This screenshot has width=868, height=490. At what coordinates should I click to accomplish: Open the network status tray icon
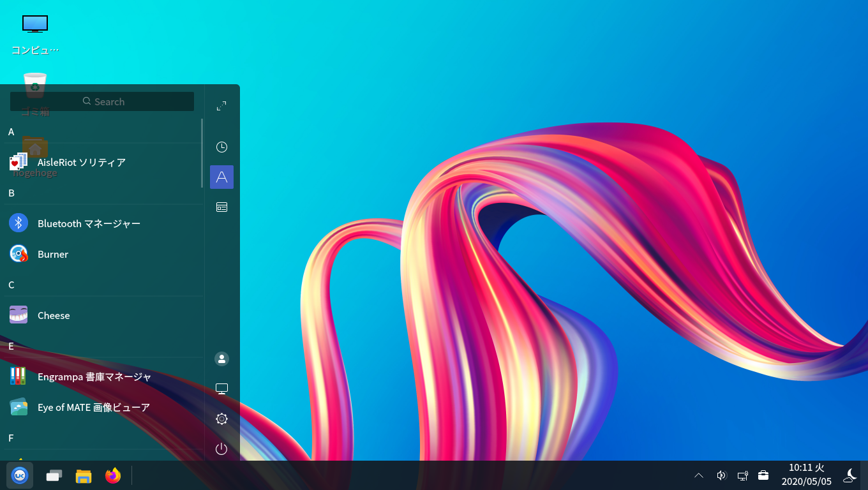pyautogui.click(x=743, y=475)
